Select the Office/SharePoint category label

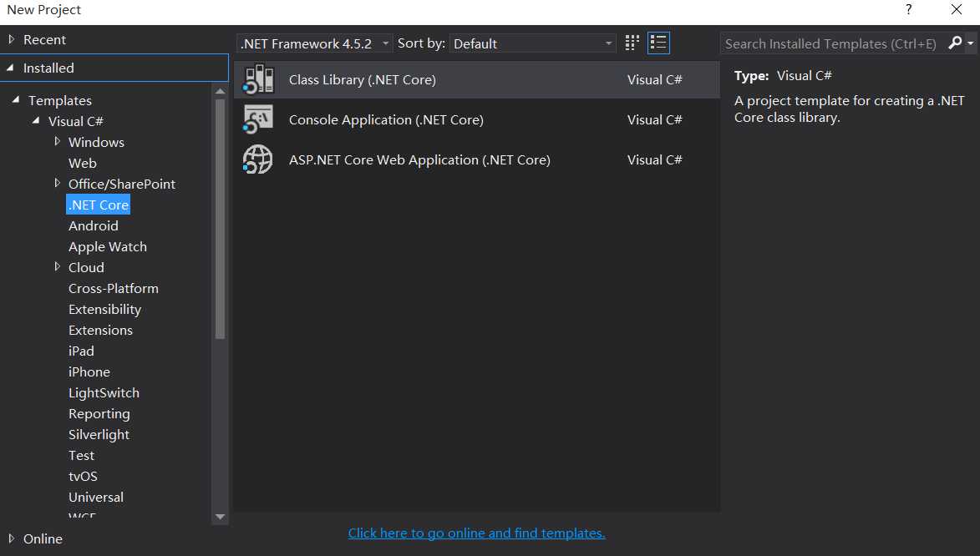pyautogui.click(x=122, y=184)
